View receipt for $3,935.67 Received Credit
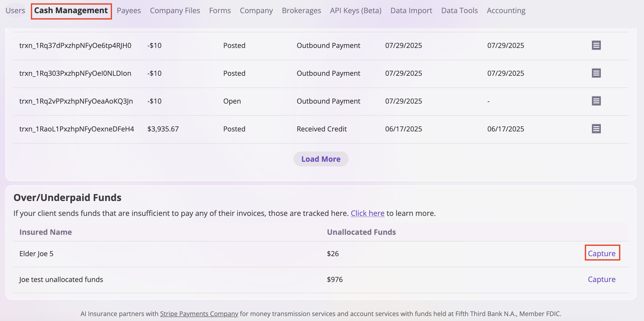This screenshot has height=321, width=644. tap(596, 129)
